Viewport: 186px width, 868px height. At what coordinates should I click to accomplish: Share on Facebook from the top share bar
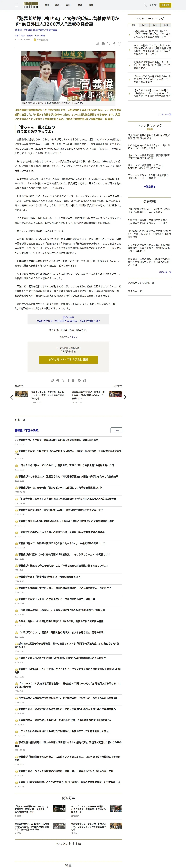114,44
